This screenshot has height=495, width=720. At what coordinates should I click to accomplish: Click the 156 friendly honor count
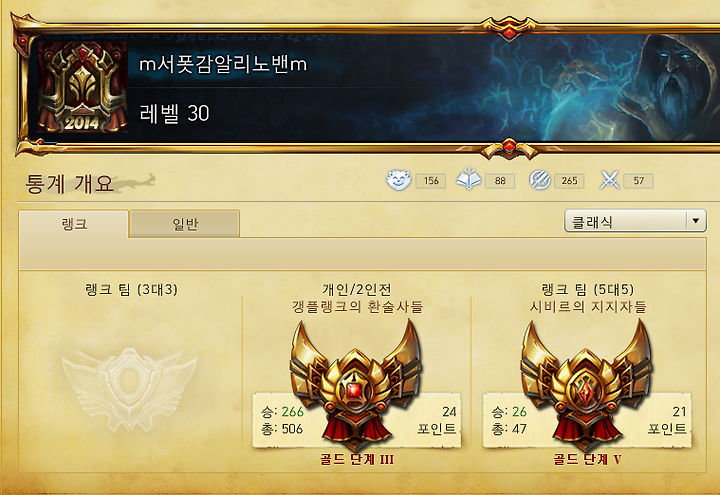pos(431,181)
